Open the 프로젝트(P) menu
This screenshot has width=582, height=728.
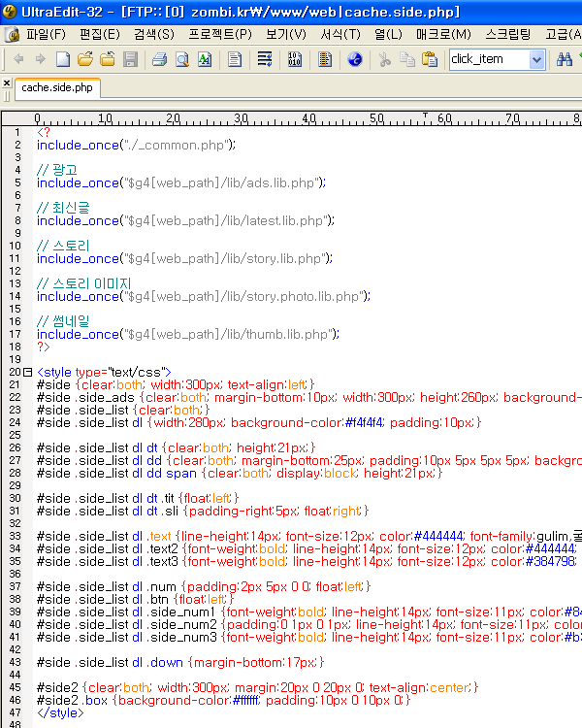tap(219, 34)
